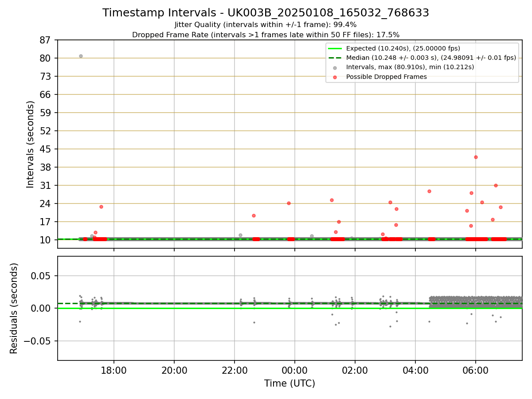This screenshot has height=399, width=532.
Task: Click the gray outlier point near 80 seconds
Action: tap(81, 56)
